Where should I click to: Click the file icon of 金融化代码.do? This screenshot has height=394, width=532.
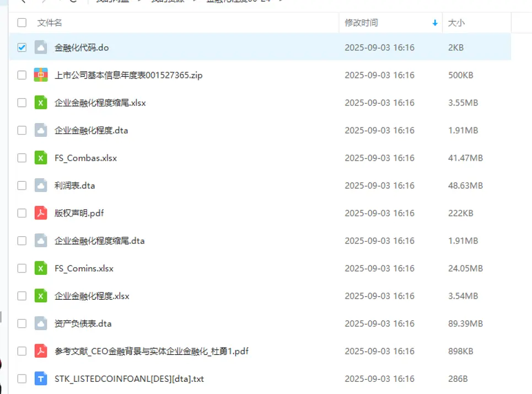pyautogui.click(x=41, y=47)
